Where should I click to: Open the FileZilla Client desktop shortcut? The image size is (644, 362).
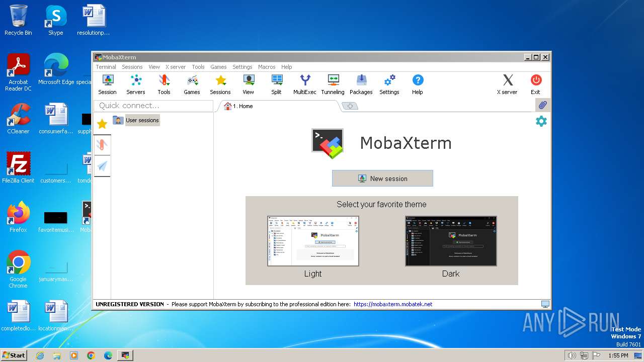click(x=18, y=168)
